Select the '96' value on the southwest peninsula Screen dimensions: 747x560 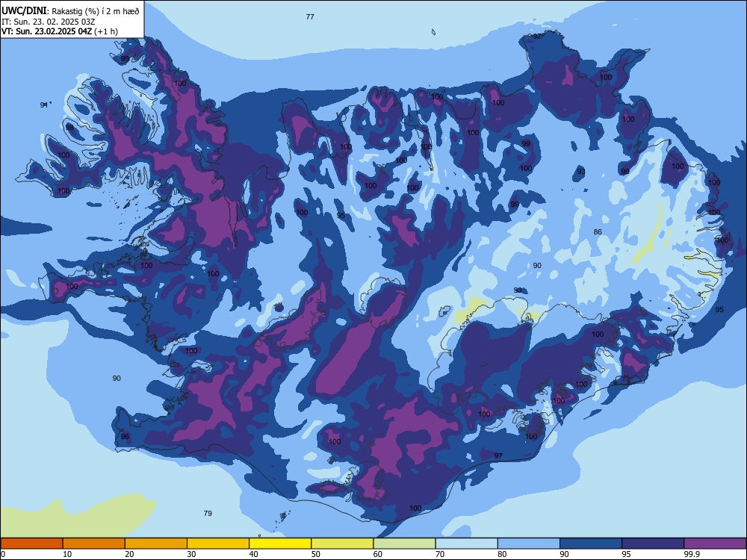125,436
